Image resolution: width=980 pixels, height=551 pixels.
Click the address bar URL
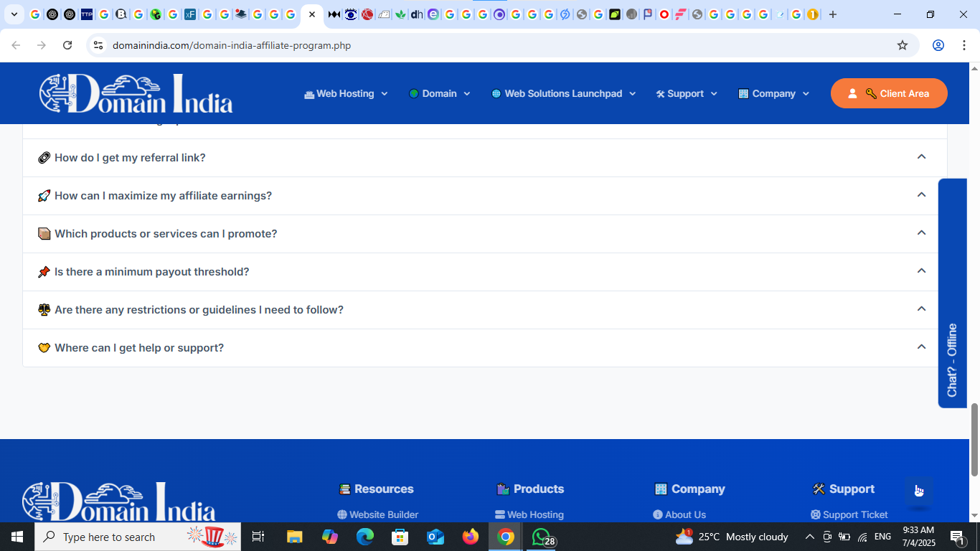[232, 45]
